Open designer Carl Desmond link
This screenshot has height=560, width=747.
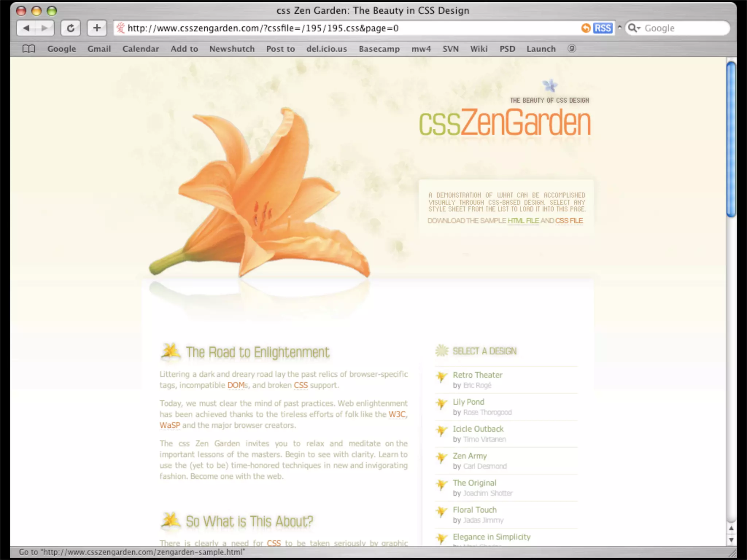click(x=485, y=466)
